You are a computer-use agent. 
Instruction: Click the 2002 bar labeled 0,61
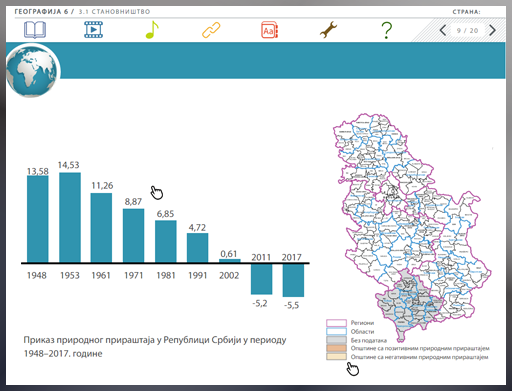click(230, 261)
